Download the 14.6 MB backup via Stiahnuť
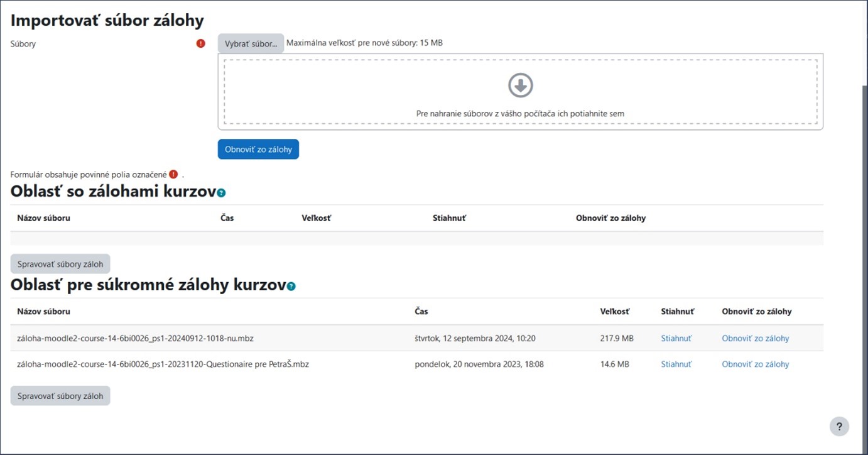The image size is (868, 455). 676,364
